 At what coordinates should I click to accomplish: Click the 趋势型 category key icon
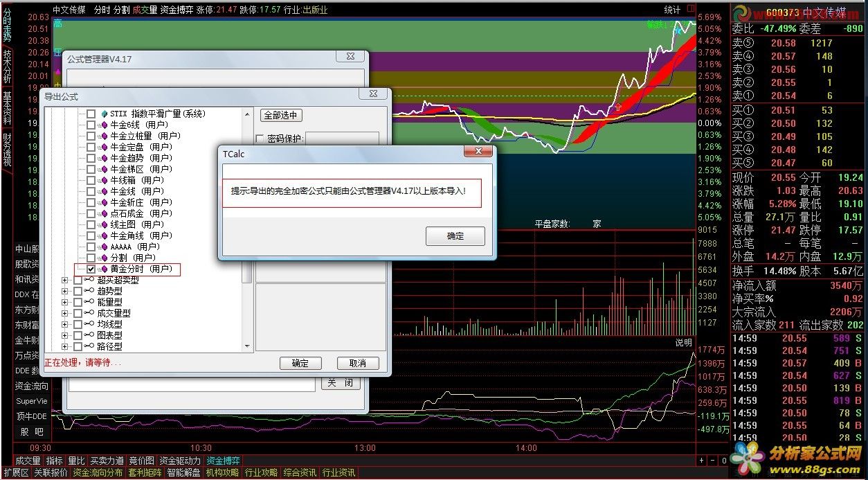point(89,291)
